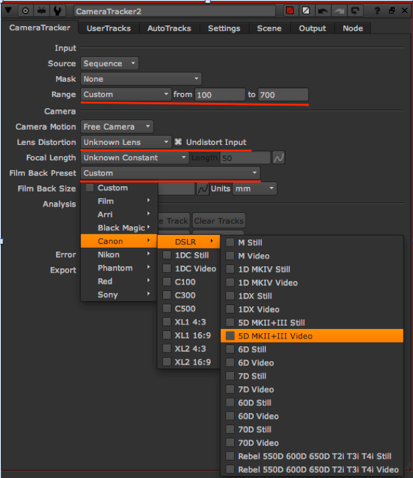Click the focal length animation curve icon

point(279,158)
